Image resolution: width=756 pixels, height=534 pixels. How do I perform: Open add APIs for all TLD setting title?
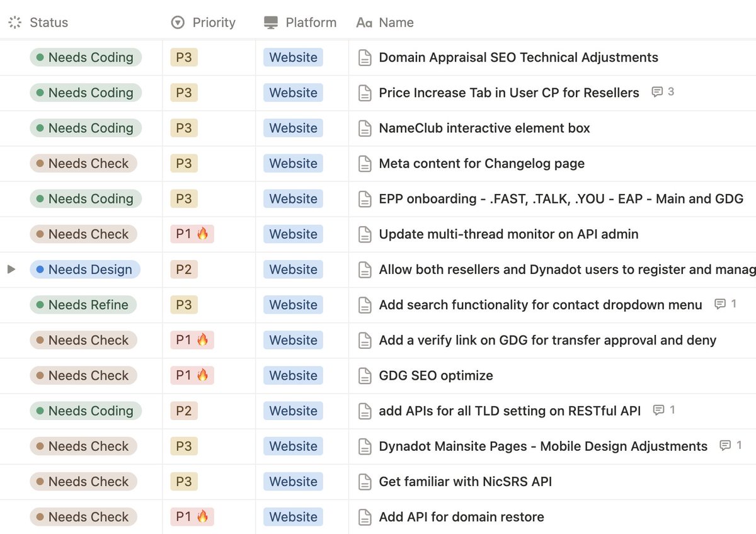coord(510,411)
